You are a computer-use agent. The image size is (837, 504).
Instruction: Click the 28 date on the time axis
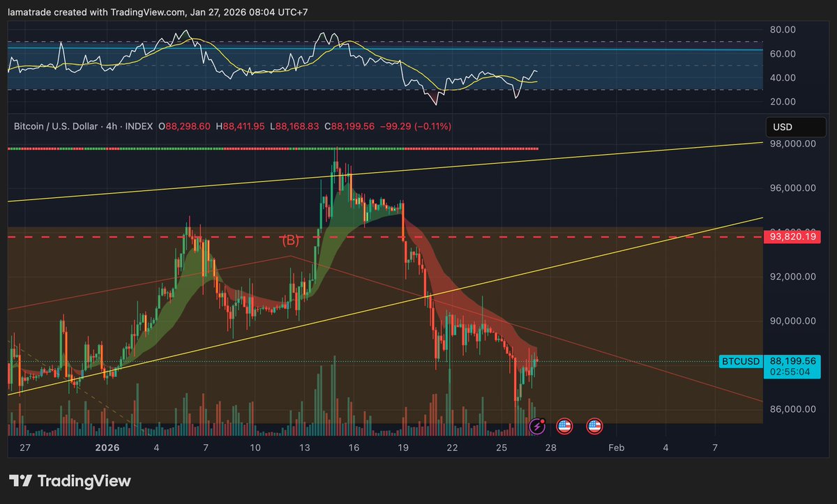click(x=551, y=448)
